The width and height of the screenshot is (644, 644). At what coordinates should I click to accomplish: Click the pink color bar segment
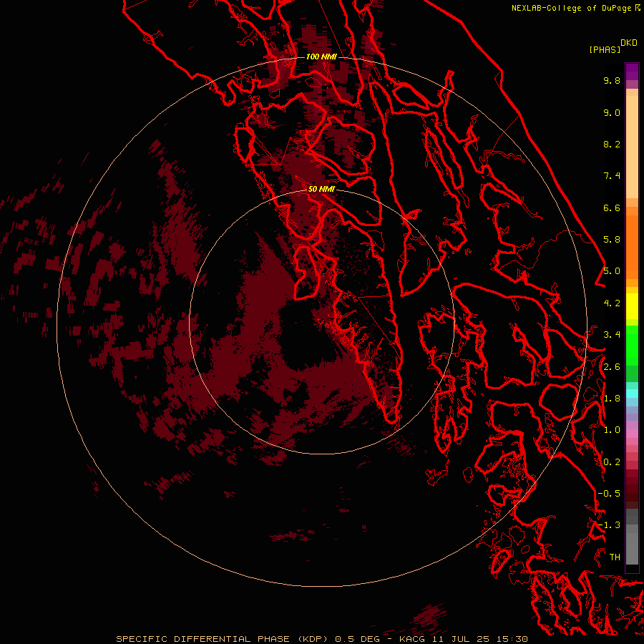[x=632, y=434]
